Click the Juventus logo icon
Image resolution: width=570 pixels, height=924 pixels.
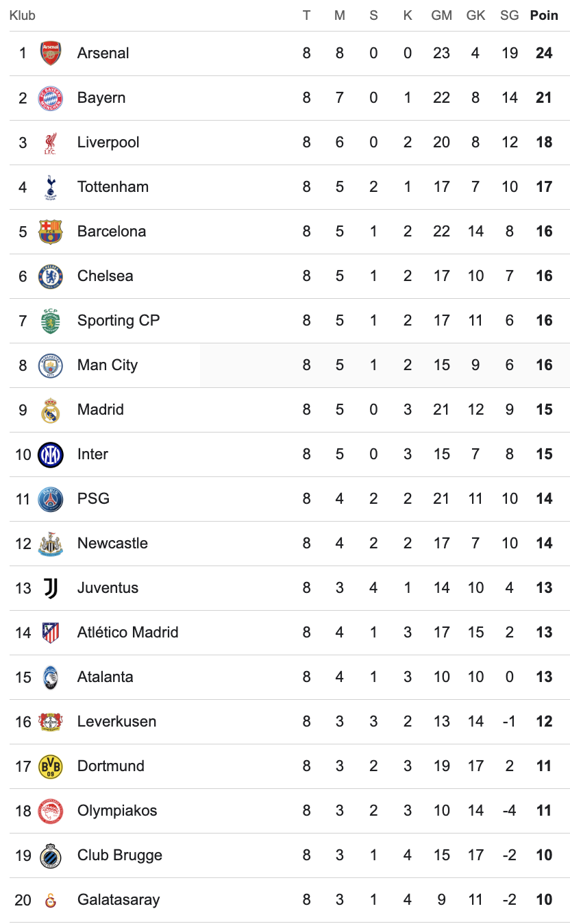[51, 588]
